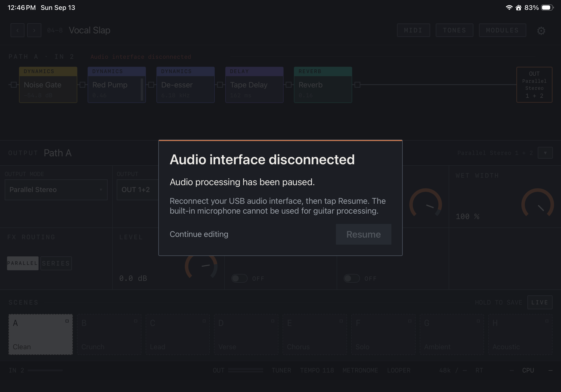Select the Reverb module block
Viewport: 561px width, 392px height.
tap(323, 85)
